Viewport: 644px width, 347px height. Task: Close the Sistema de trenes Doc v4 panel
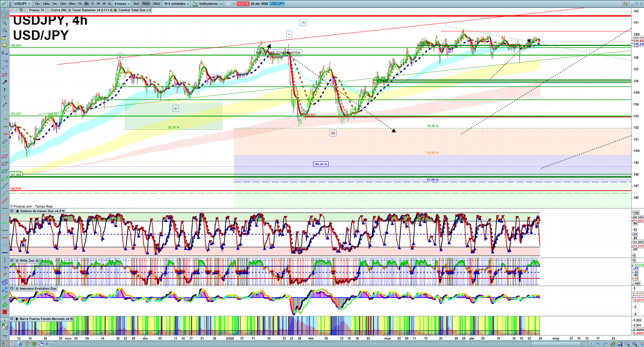[x=12, y=211]
